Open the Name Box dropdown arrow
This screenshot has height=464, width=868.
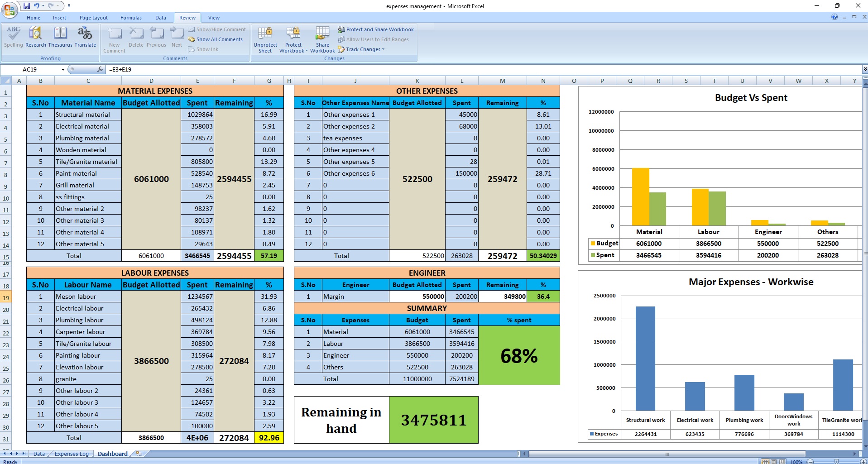click(x=63, y=69)
